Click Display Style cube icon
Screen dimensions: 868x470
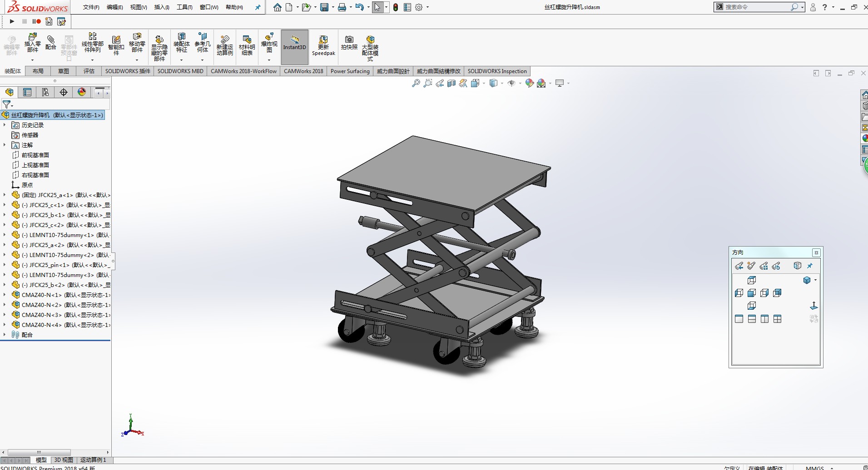pyautogui.click(x=493, y=83)
